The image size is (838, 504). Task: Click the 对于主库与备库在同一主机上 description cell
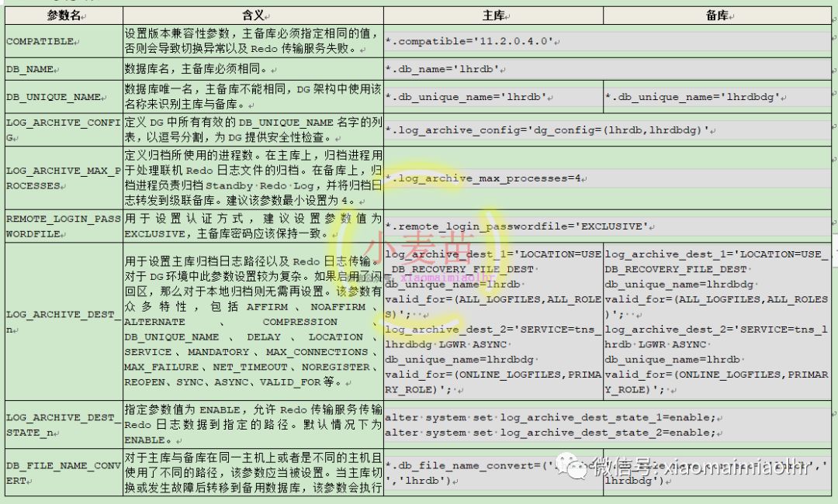pos(253,473)
